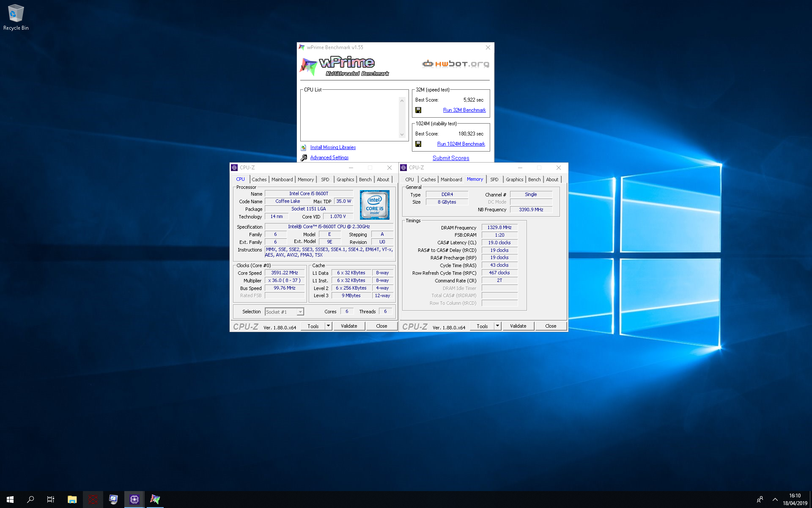The width and height of the screenshot is (812, 508).
Task: Open the Recycle Bin desktop icon
Action: point(16,17)
